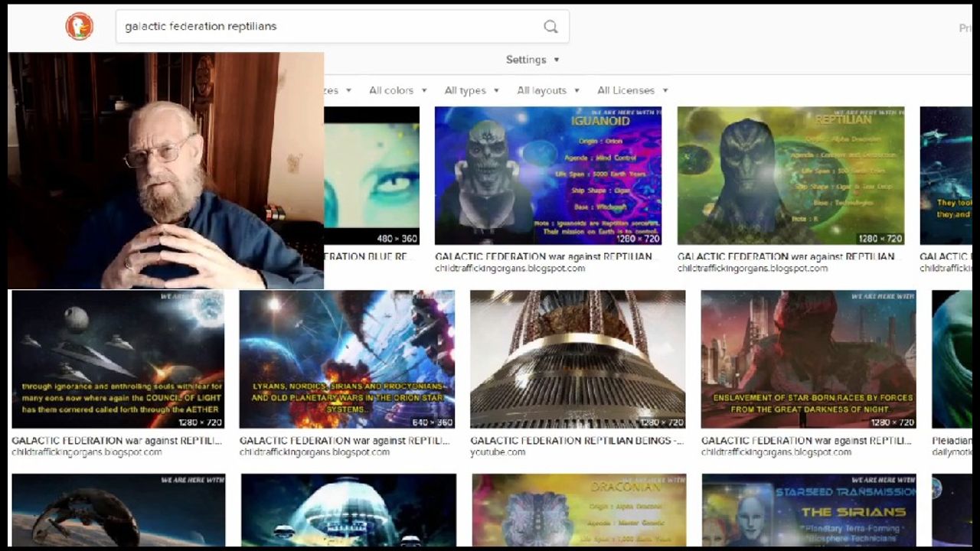Image resolution: width=980 pixels, height=551 pixels.
Task: Click the DuckDuckGo logo icon
Action: 79,27
